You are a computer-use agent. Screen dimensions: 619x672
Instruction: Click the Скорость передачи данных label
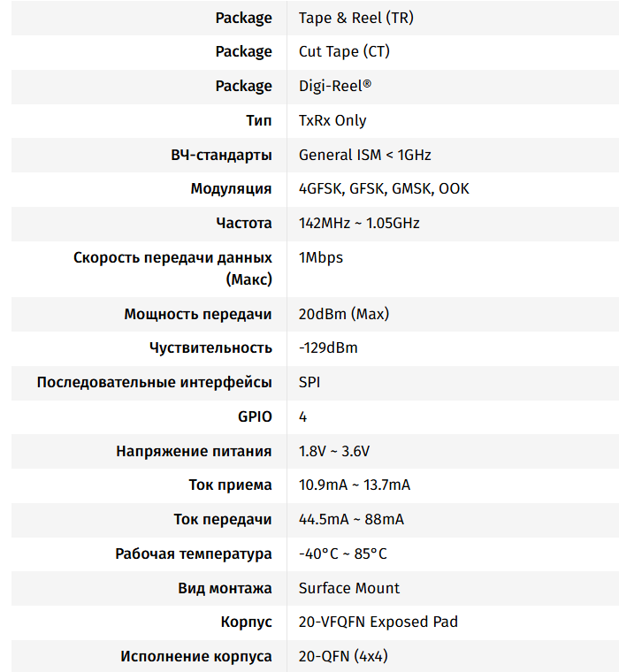[172, 258]
